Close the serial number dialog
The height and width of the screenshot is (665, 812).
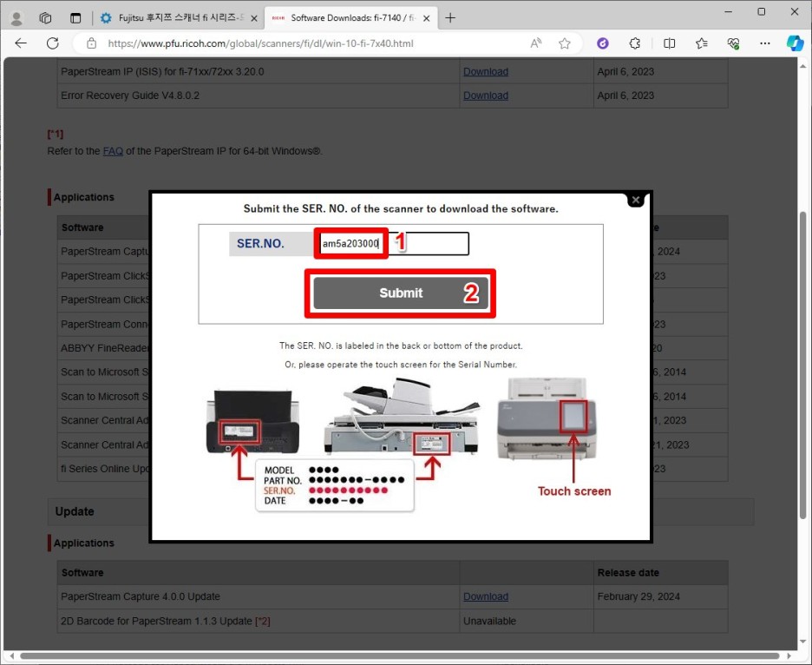point(636,200)
